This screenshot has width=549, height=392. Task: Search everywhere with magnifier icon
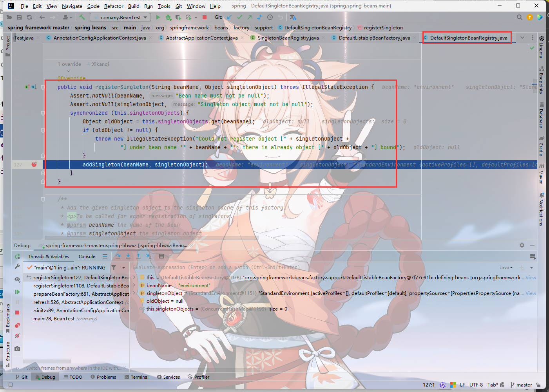[x=520, y=17]
